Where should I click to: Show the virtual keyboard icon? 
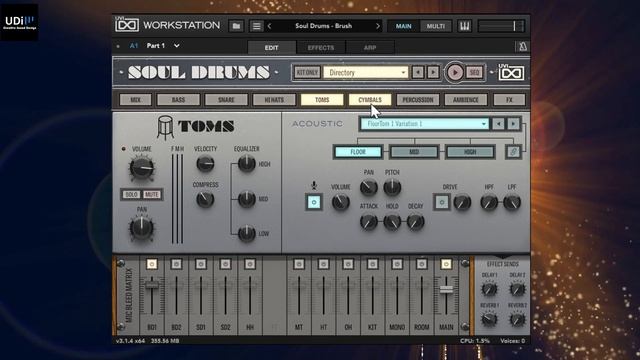tap(464, 26)
